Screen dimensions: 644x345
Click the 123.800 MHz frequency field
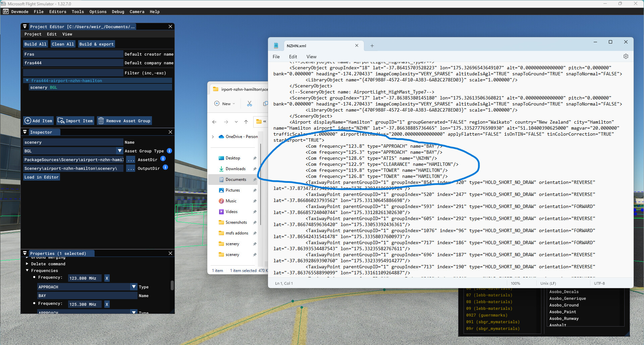pos(86,278)
